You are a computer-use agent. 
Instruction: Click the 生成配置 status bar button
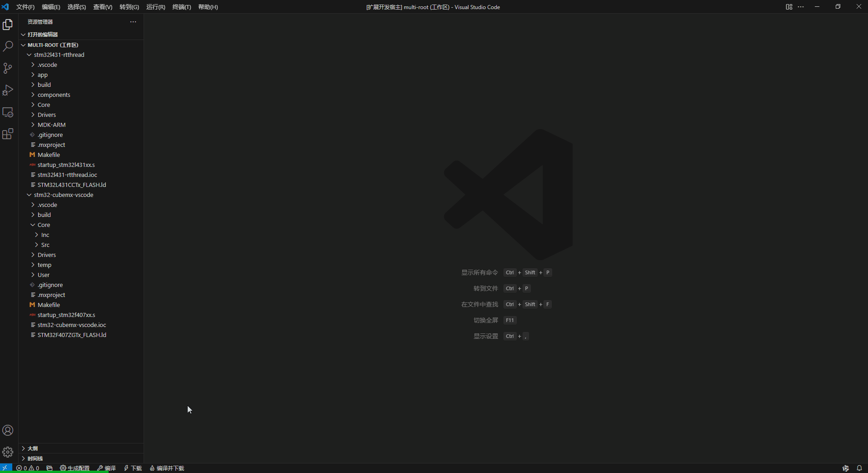coord(75,468)
